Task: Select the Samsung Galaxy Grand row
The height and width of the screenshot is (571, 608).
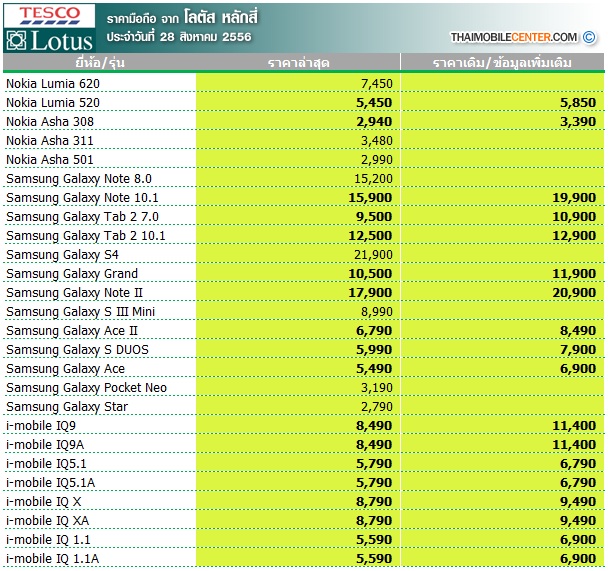Action: pos(304,273)
